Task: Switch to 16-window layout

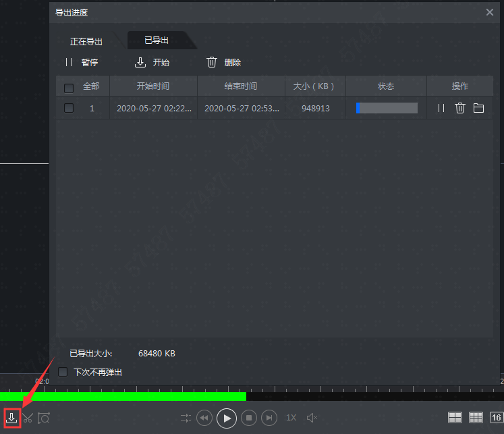Action: click(497, 418)
